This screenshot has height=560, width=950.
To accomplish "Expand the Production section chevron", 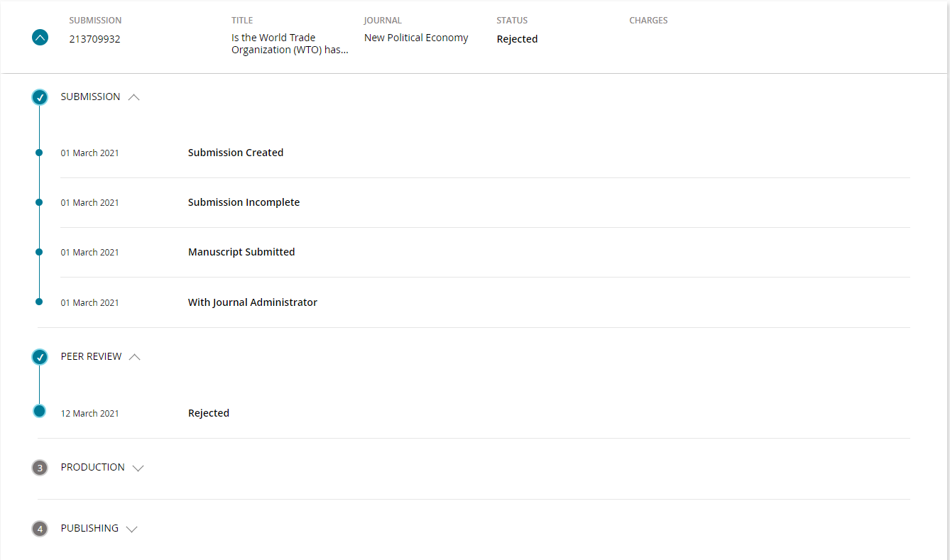I will pos(138,468).
